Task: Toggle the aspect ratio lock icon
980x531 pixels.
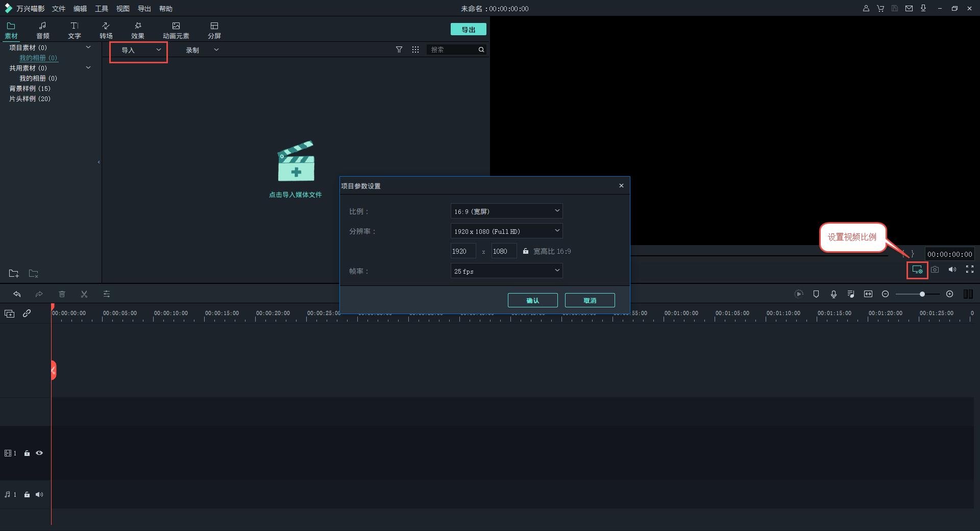Action: click(526, 251)
